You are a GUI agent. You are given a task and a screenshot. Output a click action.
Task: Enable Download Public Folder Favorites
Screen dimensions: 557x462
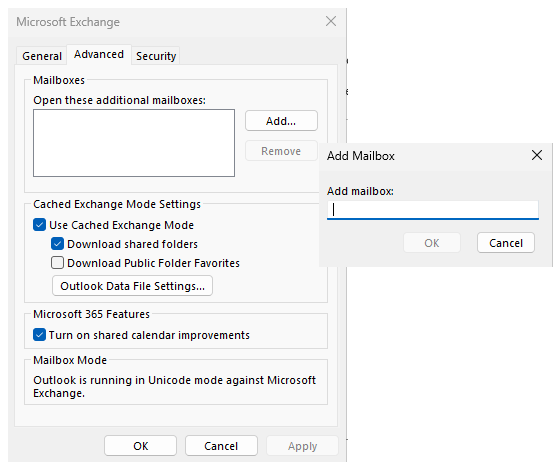(57, 263)
